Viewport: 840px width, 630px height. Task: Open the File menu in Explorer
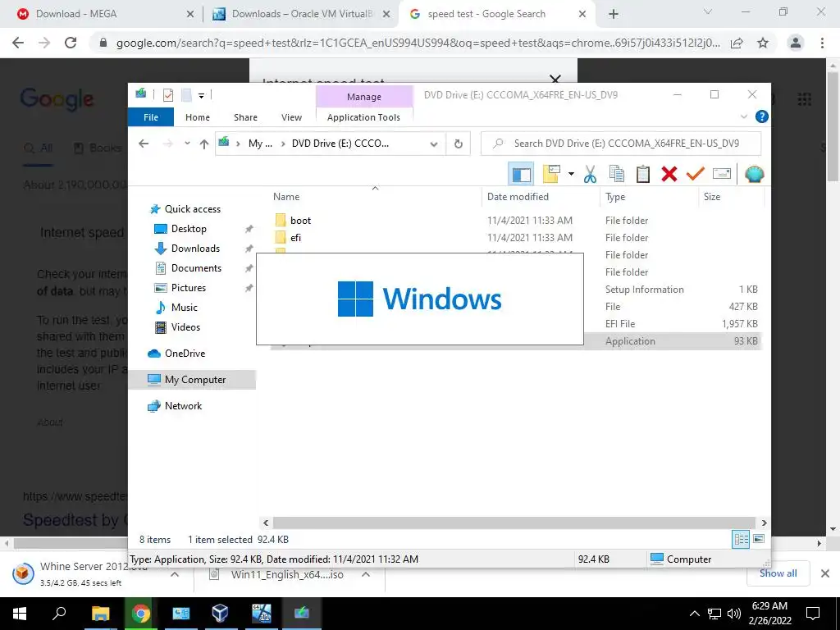pyautogui.click(x=151, y=116)
